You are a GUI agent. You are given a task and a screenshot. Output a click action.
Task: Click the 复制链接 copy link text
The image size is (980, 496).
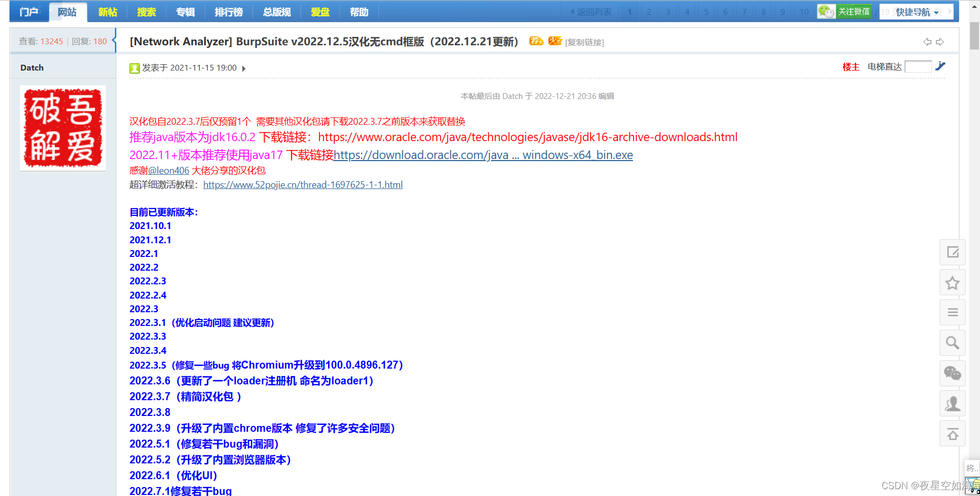pos(585,43)
